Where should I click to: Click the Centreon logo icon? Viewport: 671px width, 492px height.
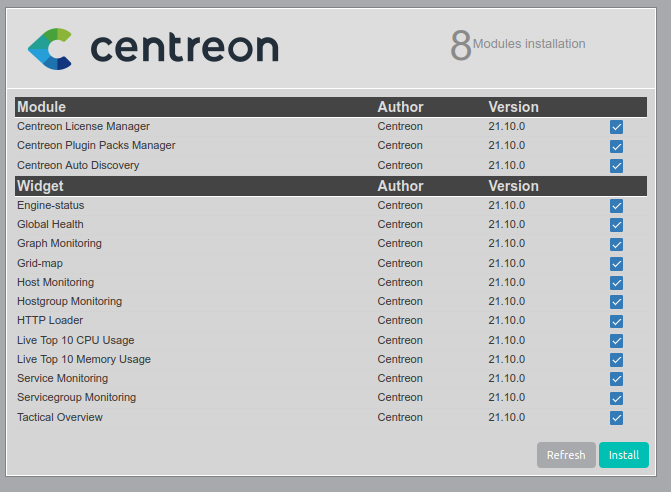click(x=50, y=49)
